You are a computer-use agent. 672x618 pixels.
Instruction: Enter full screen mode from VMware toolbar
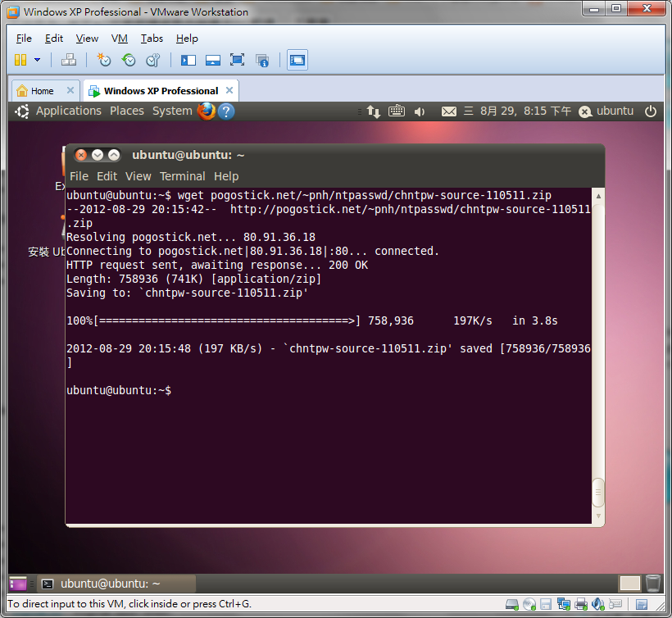tap(237, 60)
